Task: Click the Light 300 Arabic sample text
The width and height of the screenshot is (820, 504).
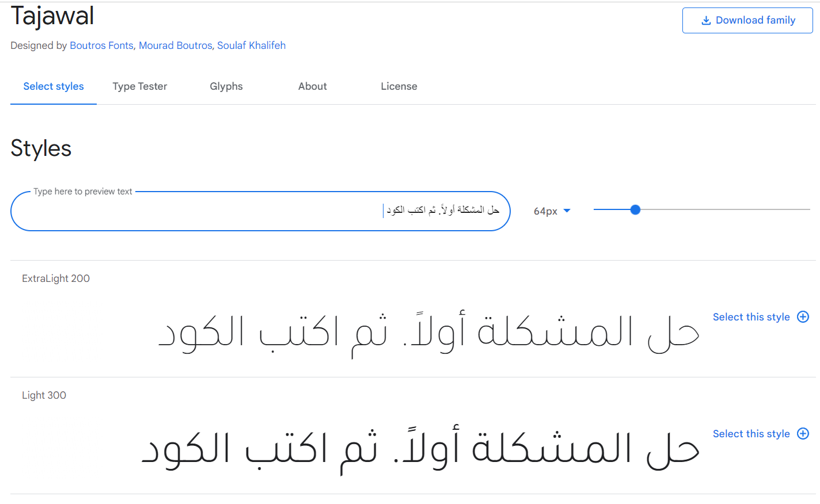Action: click(420, 450)
